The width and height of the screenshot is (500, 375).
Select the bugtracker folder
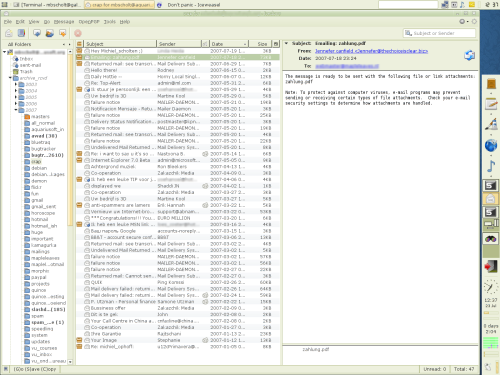pos(43,149)
